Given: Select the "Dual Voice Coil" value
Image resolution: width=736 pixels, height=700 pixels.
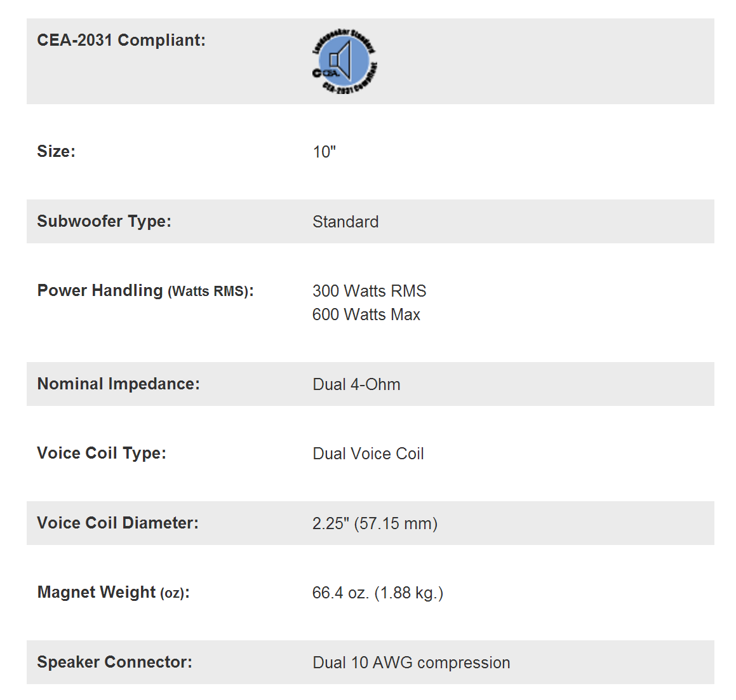Looking at the screenshot, I should [x=368, y=454].
